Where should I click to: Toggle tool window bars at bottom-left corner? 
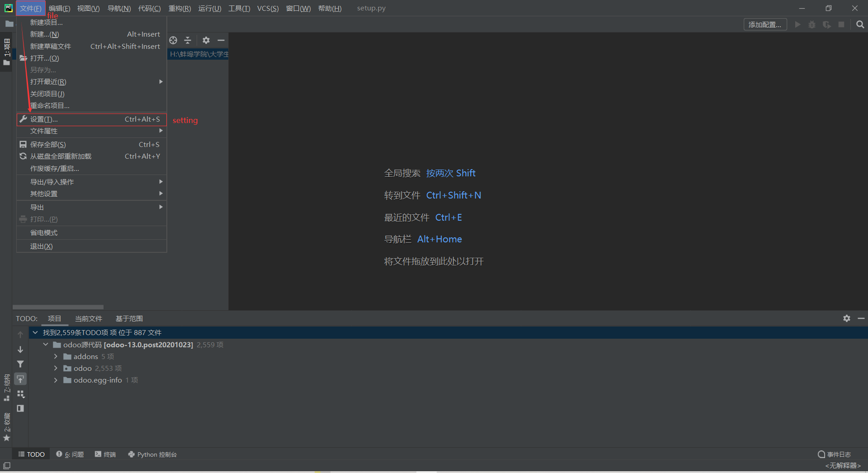[x=7, y=465]
